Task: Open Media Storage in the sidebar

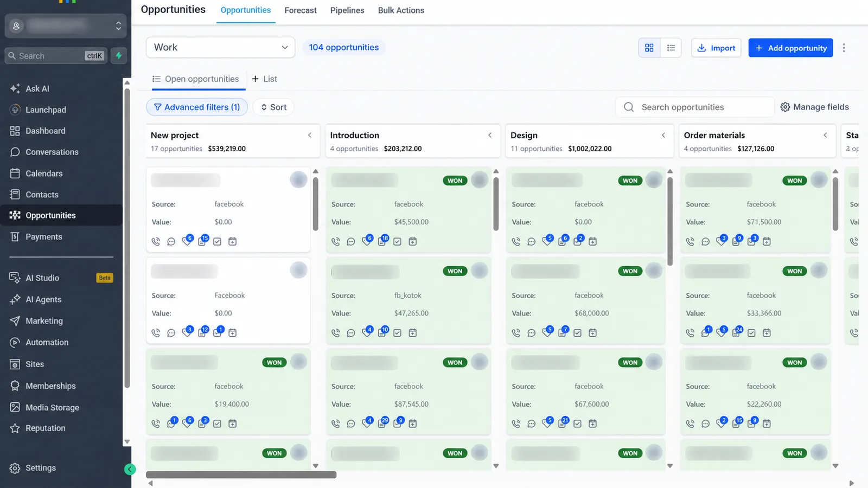Action: [52, 408]
